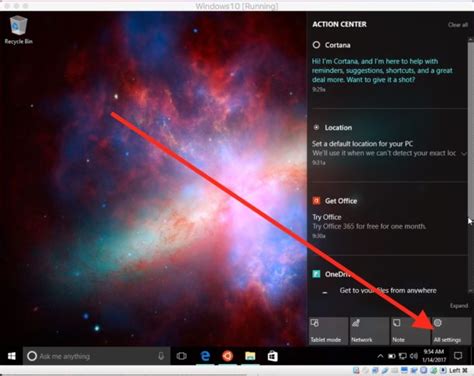The width and height of the screenshot is (474, 376).
Task: Open the Windows Store taskbar icon
Action: 272,356
